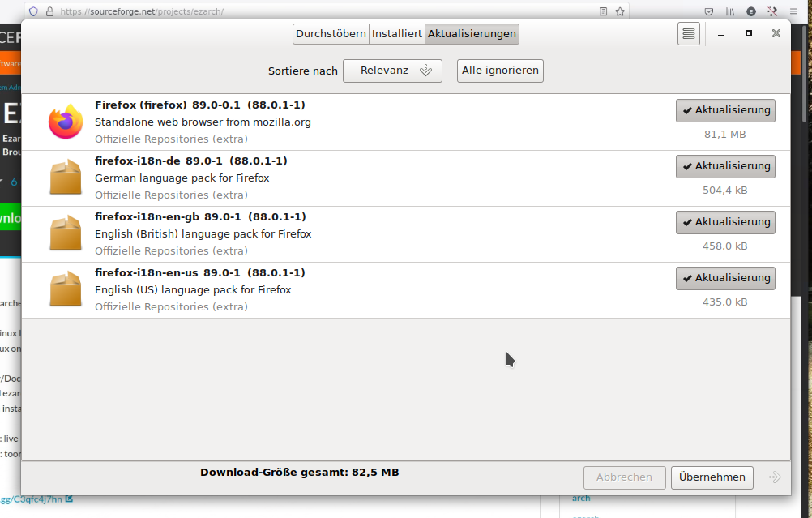Click 'firefox-i18n-en-gb 89.0-1' package name
The height and width of the screenshot is (518, 812).
168,216
